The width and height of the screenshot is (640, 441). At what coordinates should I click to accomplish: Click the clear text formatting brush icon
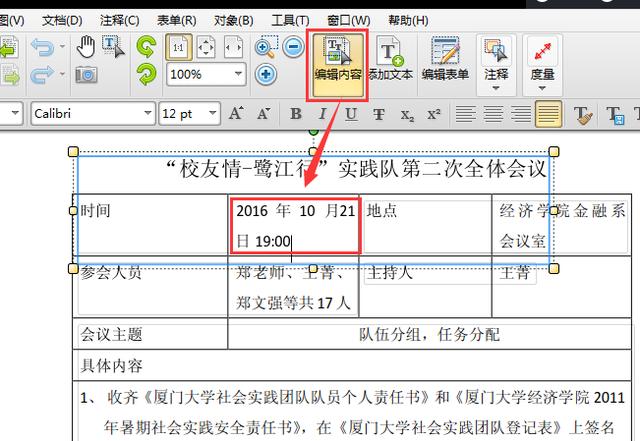pos(583,115)
